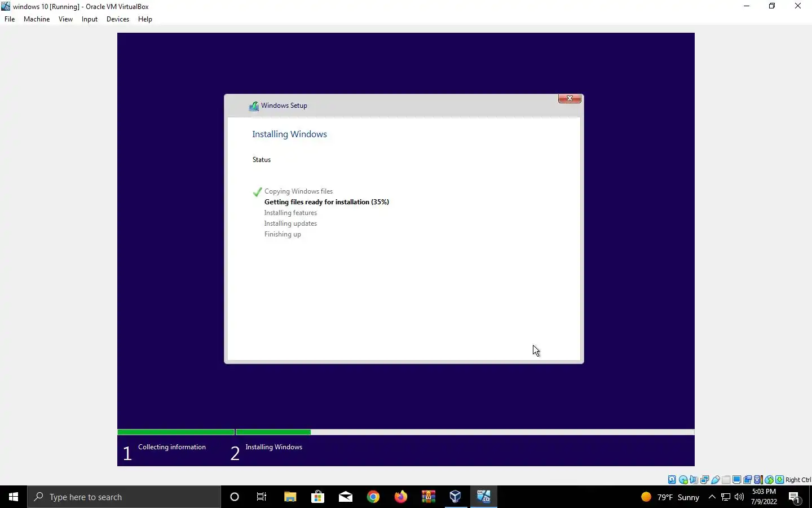Open the View menu
The width and height of the screenshot is (812, 508).
tap(65, 19)
